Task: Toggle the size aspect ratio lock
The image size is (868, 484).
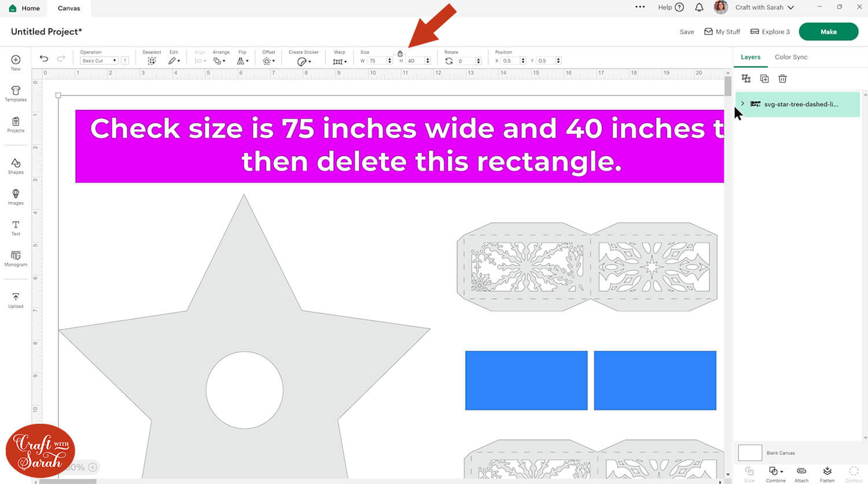Action: pyautogui.click(x=400, y=53)
